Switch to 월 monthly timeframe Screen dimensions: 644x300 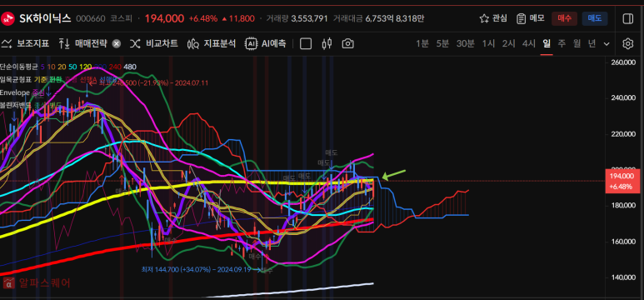point(577,43)
